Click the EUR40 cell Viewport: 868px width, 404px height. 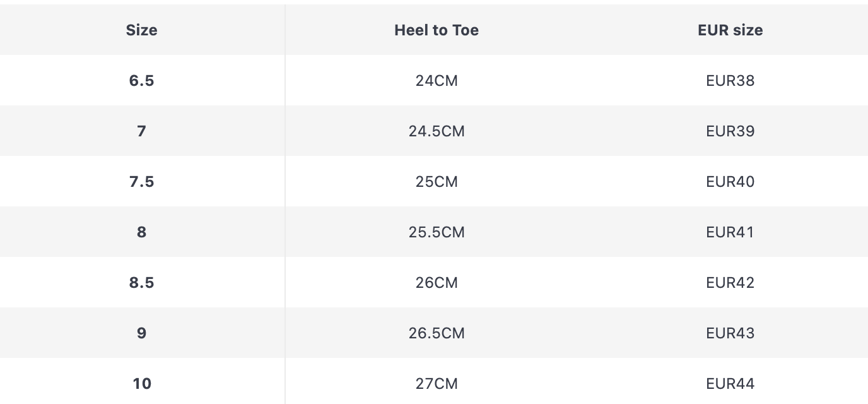coord(730,182)
